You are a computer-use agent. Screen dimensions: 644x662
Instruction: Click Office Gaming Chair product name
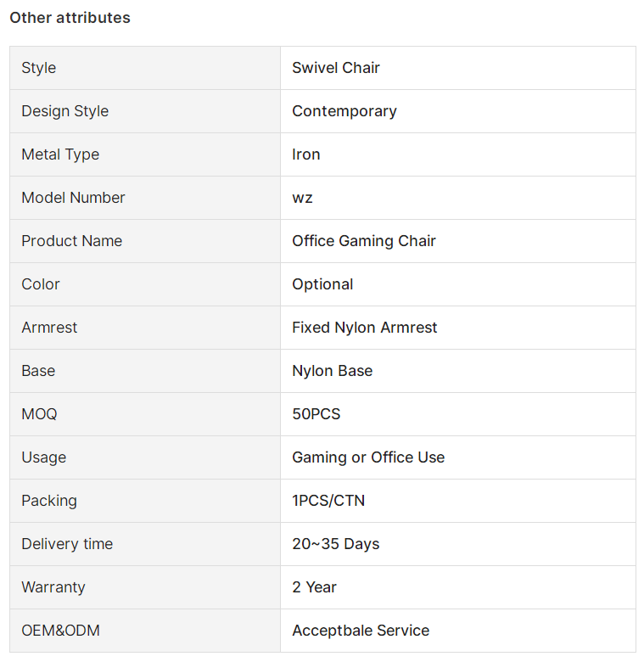[364, 241]
